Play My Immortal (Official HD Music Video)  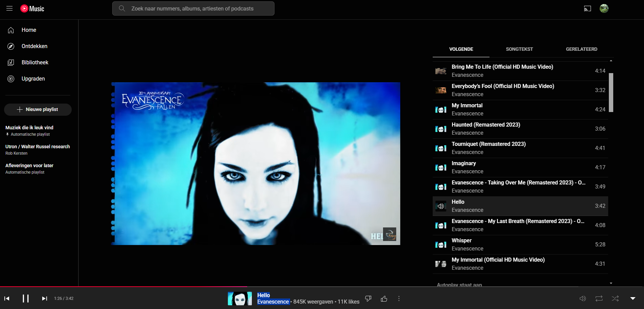520,264
